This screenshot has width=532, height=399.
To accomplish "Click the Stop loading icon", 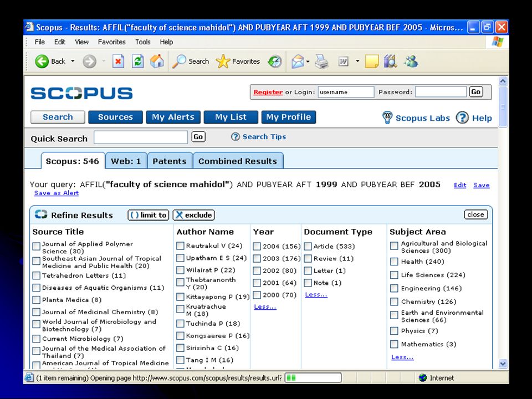I will 118,62.
